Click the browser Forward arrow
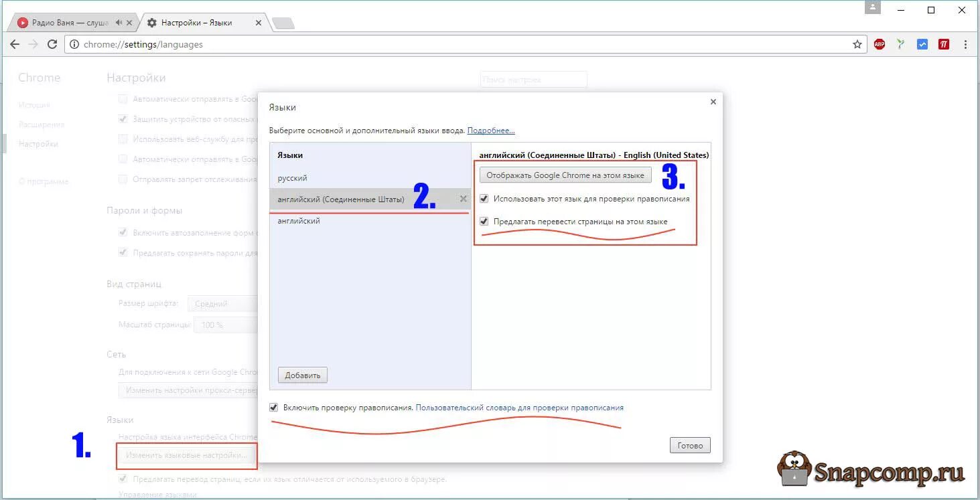Image resolution: width=980 pixels, height=500 pixels. click(x=33, y=44)
